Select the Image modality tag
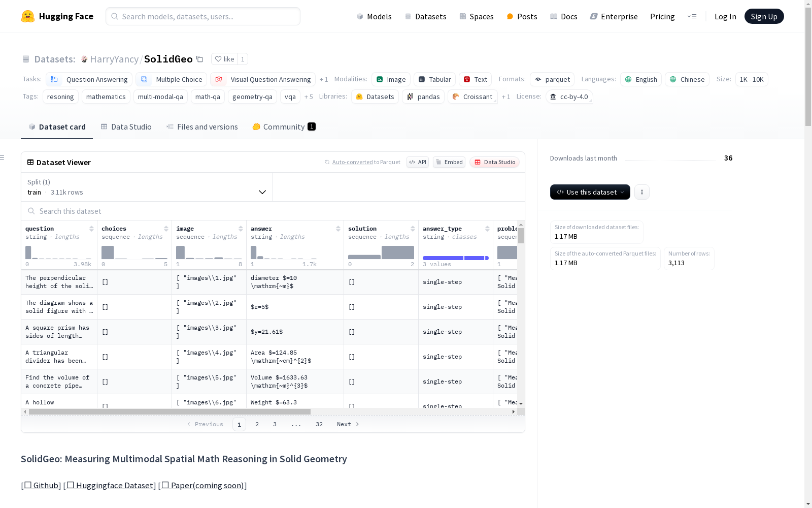This screenshot has height=508, width=812. click(x=391, y=79)
